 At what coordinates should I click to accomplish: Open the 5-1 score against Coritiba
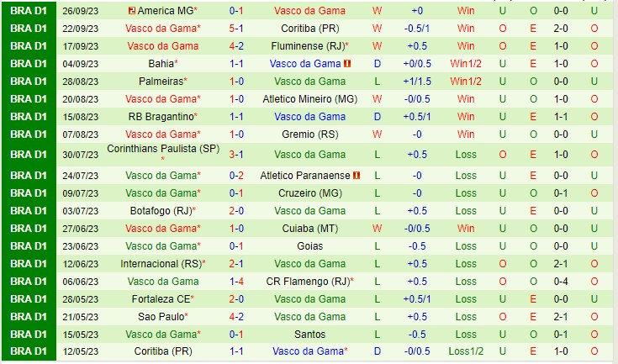[x=236, y=29]
